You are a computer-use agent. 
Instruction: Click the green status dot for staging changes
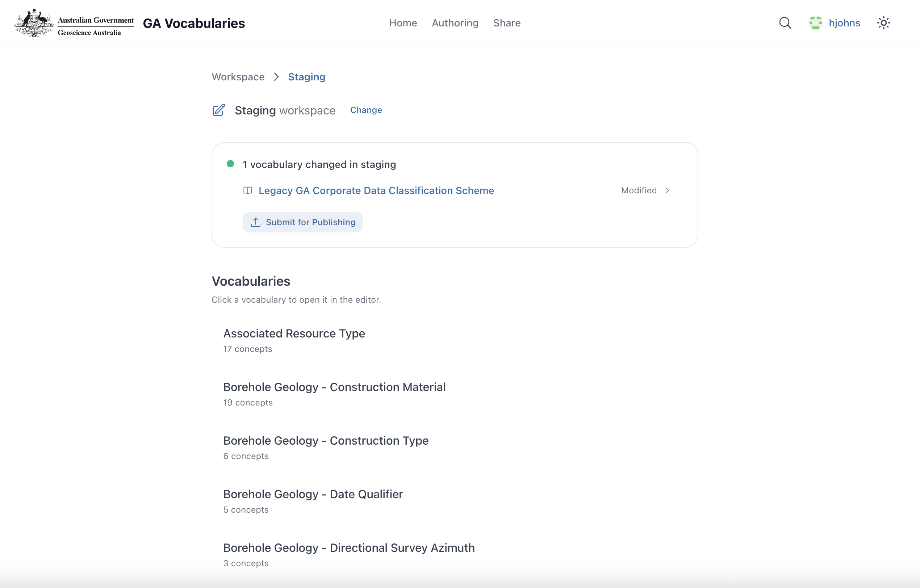pos(231,163)
